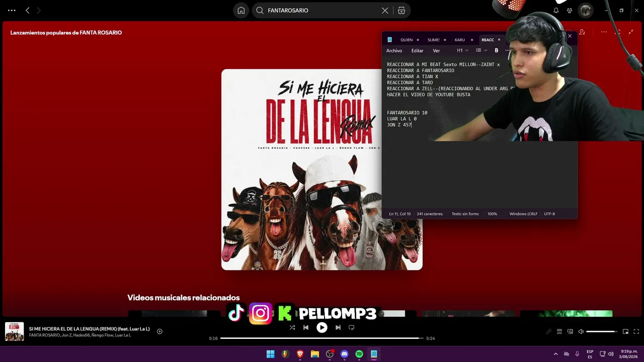Play the current song
This screenshot has width=644, height=362.
pos(322,327)
